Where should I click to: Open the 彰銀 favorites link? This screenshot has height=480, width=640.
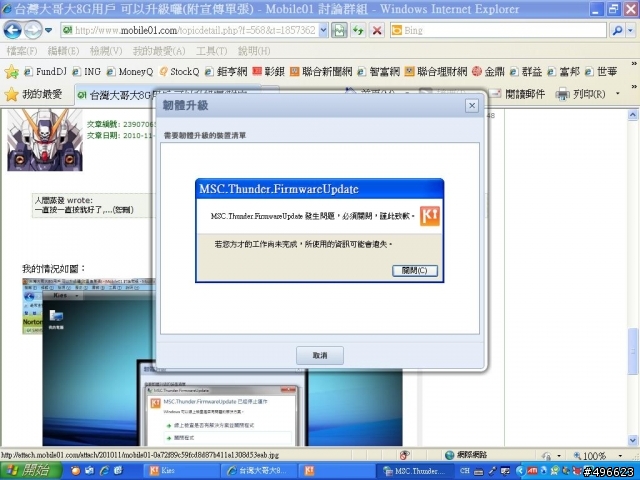click(x=269, y=72)
